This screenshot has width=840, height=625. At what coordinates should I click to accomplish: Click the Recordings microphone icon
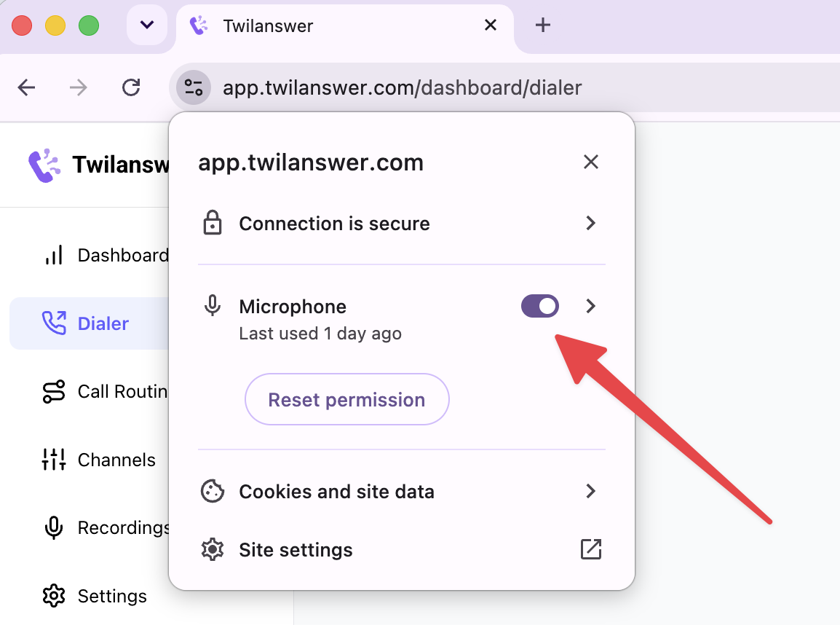54,527
